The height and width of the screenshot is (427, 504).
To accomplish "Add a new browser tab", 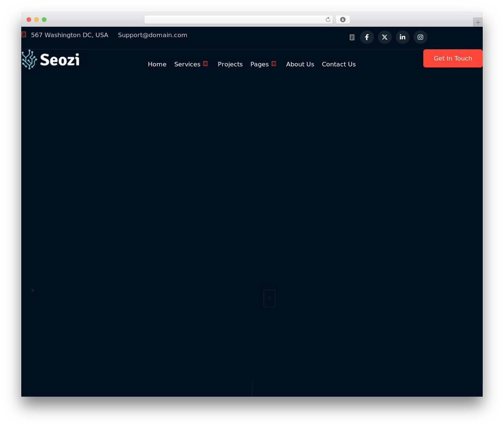I will [478, 22].
